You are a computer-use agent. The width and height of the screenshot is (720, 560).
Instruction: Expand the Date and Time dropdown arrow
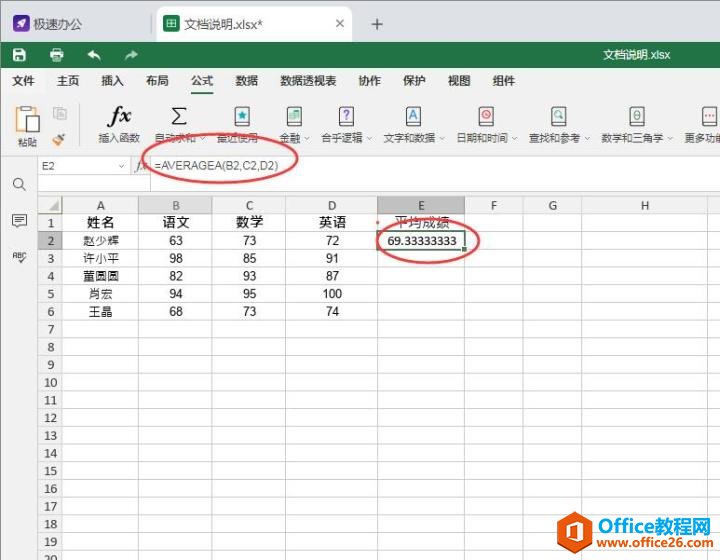pos(515,138)
